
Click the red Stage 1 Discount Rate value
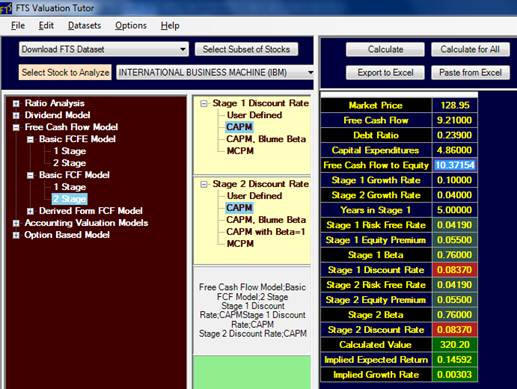tap(455, 270)
